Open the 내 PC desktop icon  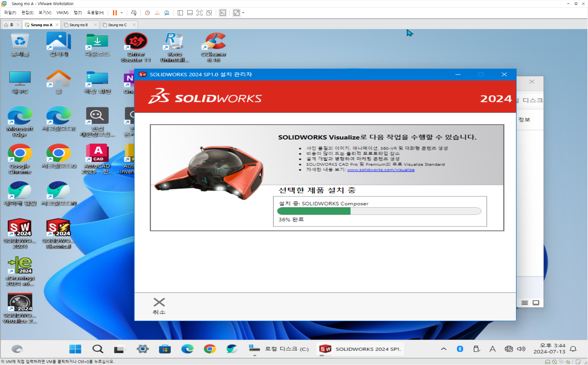(x=20, y=82)
